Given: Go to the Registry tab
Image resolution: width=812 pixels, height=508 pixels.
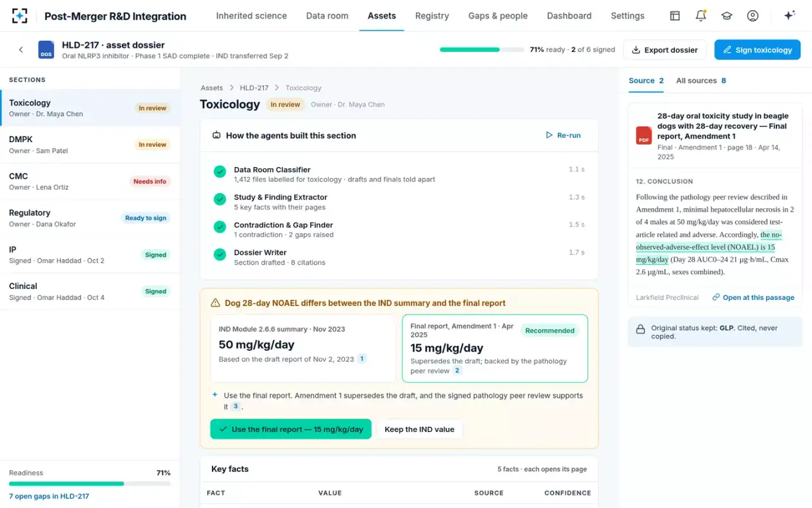Looking at the screenshot, I should click(432, 16).
